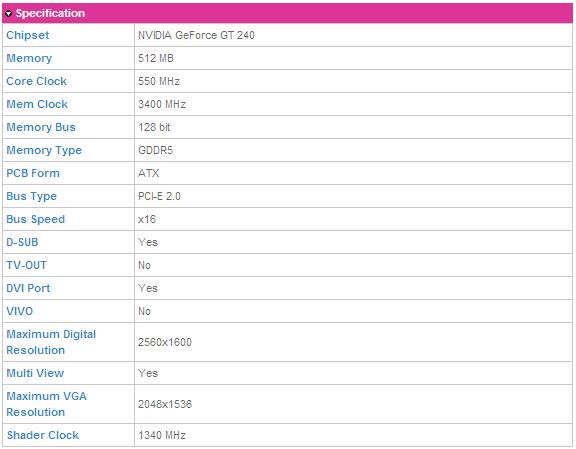
Task: Click the PCB Form label
Action: (33, 173)
